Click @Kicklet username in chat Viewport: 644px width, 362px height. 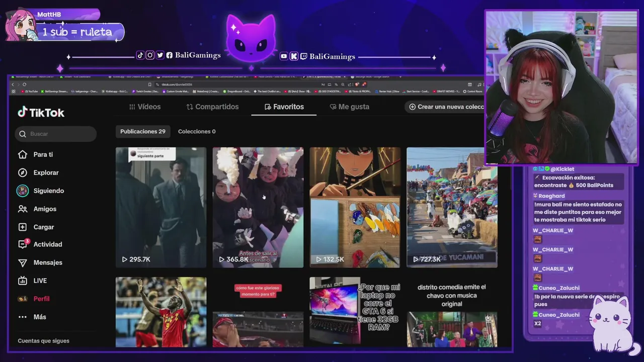coord(562,169)
